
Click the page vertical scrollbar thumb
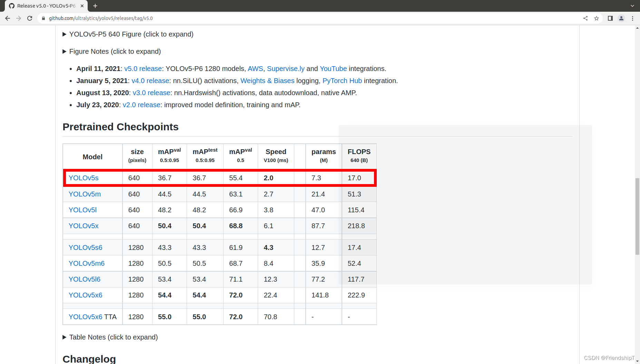637,216
